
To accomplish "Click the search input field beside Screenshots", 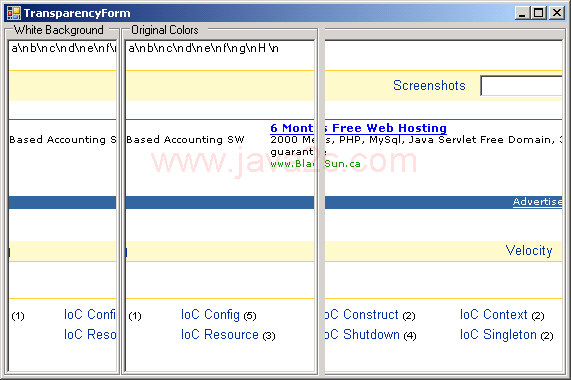I will click(521, 86).
